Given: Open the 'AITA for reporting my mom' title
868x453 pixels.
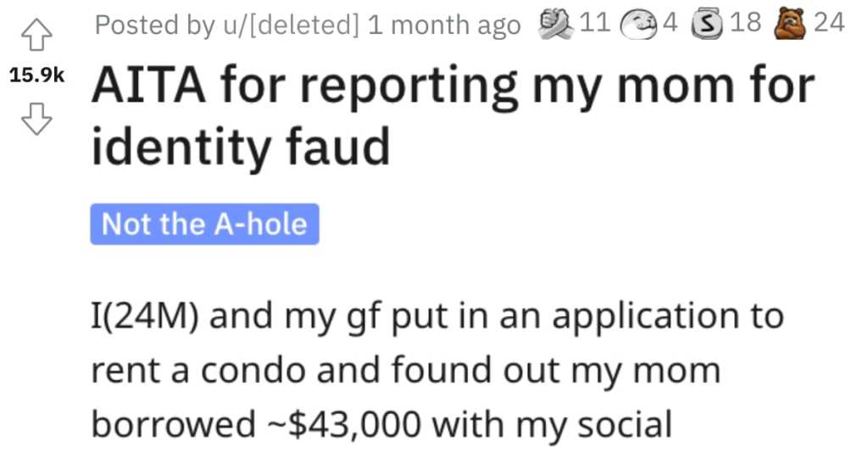Looking at the screenshot, I should 453,87.
